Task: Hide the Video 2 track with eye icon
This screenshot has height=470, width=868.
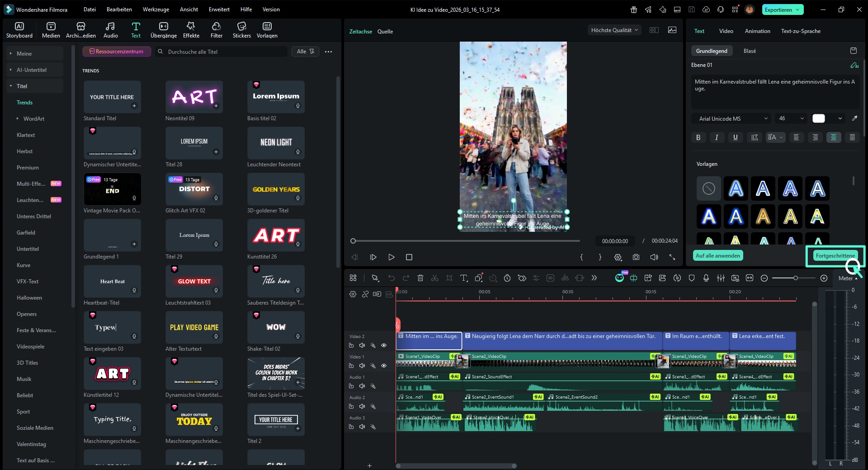Action: pyautogui.click(x=384, y=345)
